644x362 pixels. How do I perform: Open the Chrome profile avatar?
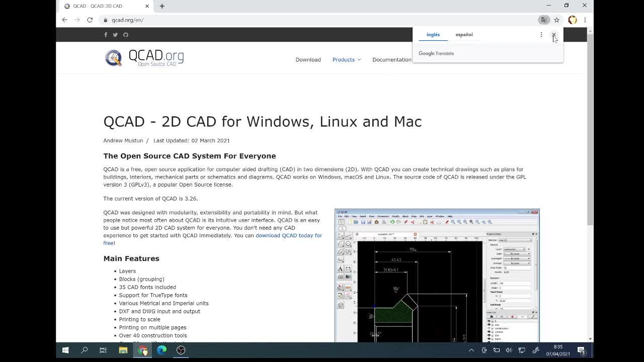coord(572,20)
